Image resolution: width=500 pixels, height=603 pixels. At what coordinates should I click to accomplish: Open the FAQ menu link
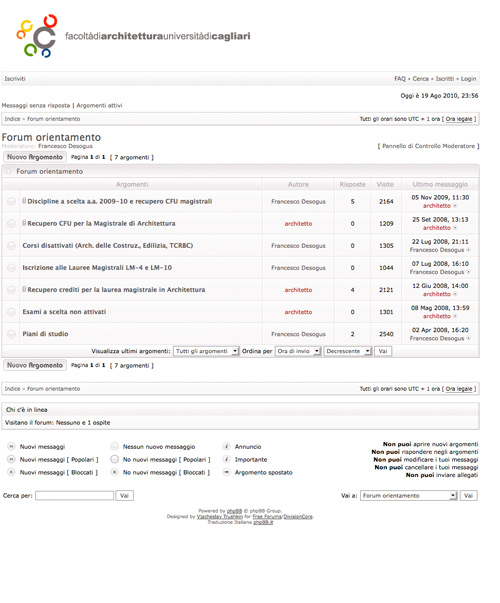[x=400, y=78]
